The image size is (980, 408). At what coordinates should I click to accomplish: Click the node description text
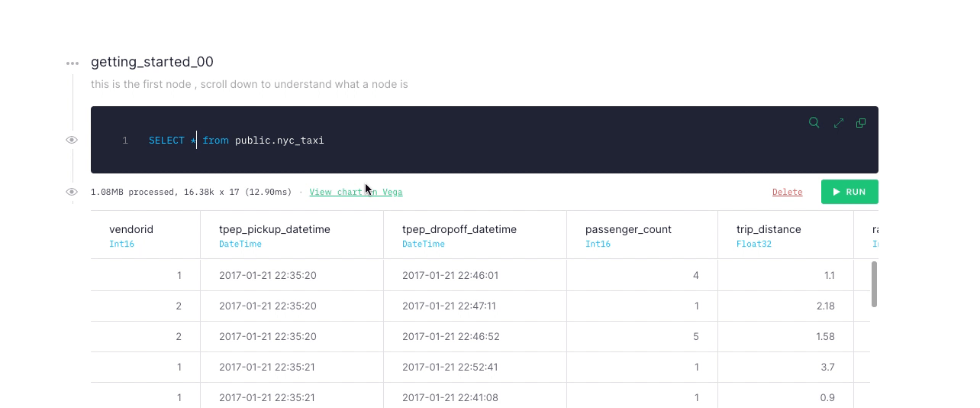(x=249, y=84)
